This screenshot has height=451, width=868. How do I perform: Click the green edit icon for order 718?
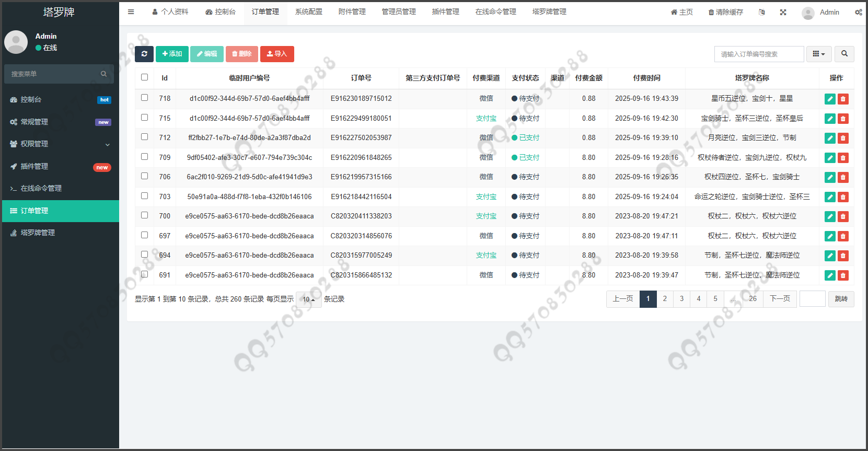click(x=830, y=99)
